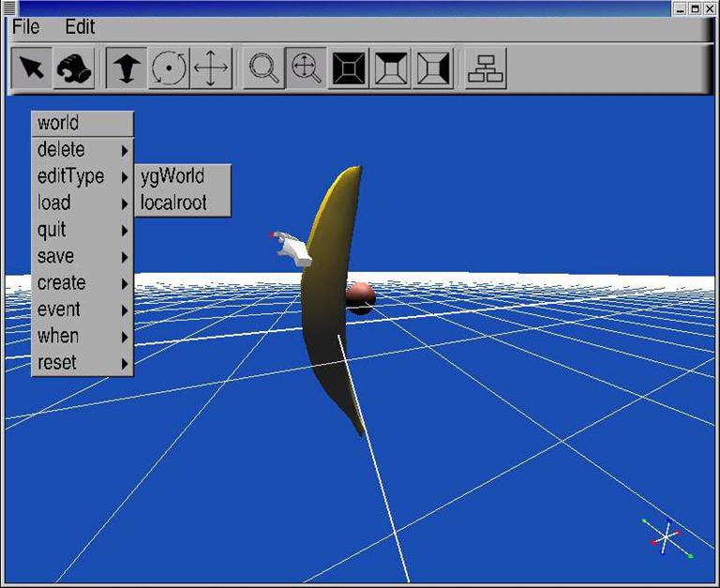720x588 pixels.
Task: Open the save submenu
Action: (82, 256)
